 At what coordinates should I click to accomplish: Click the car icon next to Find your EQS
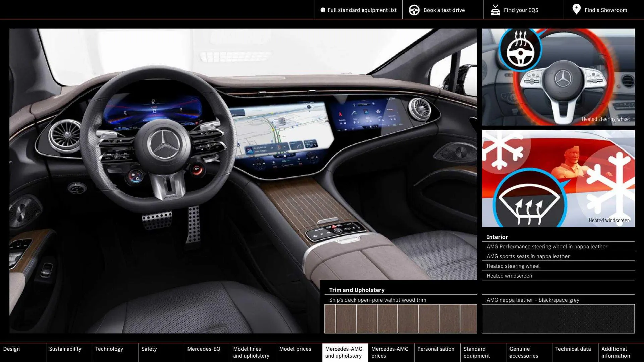tap(495, 10)
